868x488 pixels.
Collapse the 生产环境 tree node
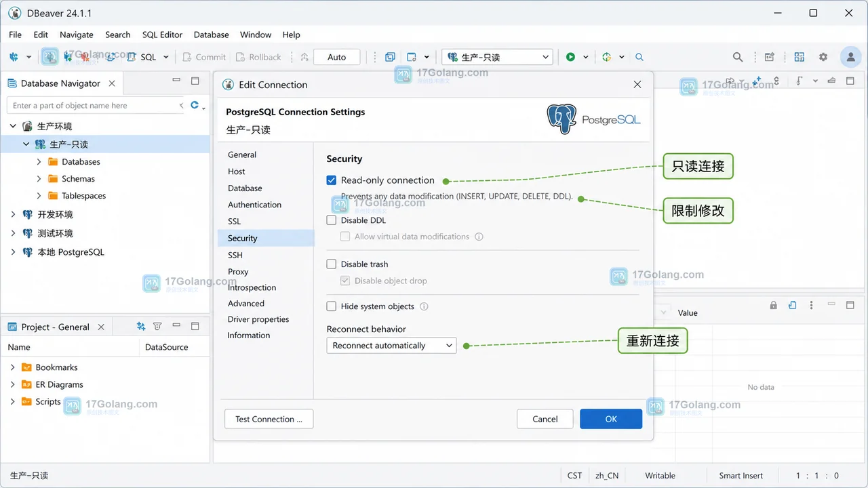tap(13, 126)
